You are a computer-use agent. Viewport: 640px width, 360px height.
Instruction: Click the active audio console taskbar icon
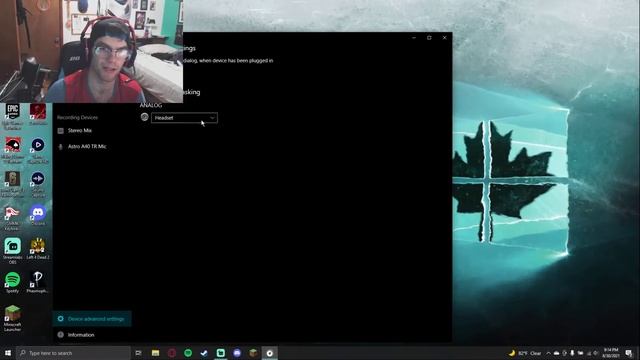pyautogui.click(x=270, y=353)
